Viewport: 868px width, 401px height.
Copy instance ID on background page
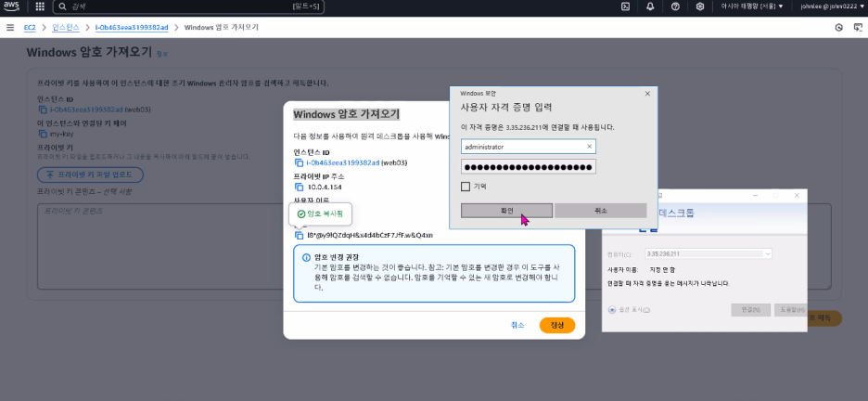43,110
